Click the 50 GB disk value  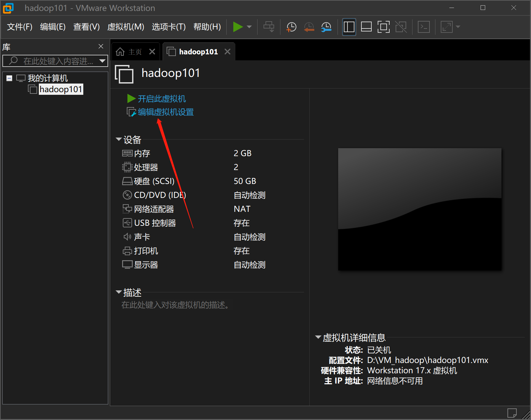click(x=245, y=181)
